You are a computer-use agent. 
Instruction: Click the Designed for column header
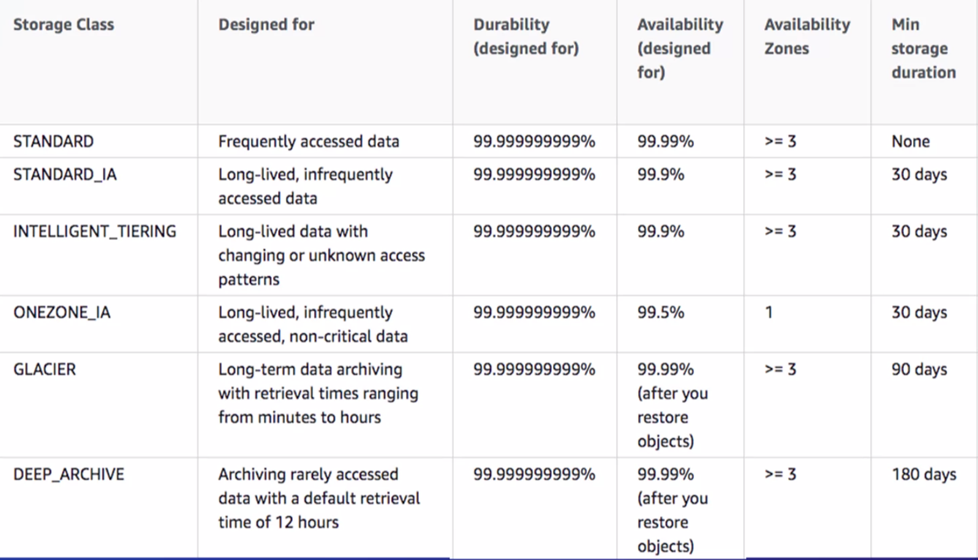click(266, 24)
